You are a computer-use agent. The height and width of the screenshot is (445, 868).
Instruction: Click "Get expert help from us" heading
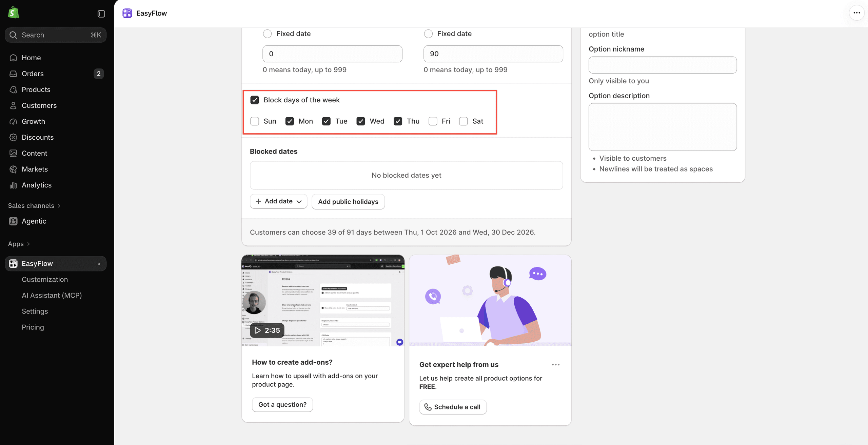point(459,365)
